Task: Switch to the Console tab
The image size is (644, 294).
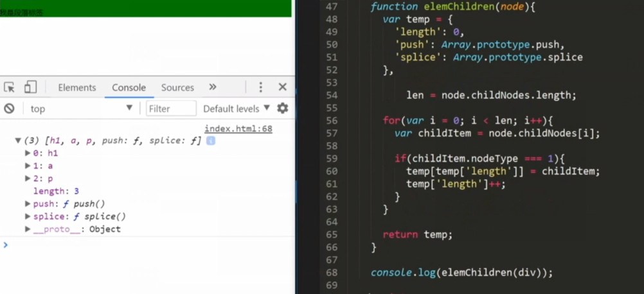Action: (x=129, y=87)
